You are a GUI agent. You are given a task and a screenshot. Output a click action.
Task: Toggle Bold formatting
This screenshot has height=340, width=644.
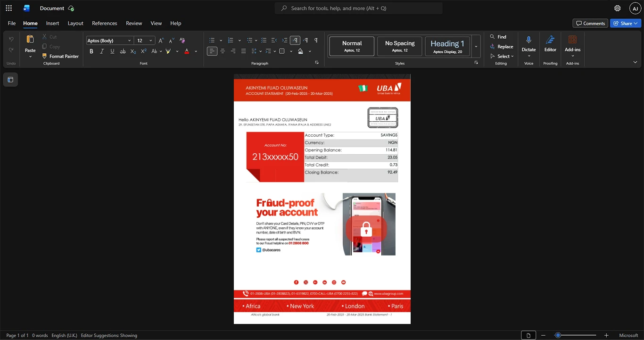click(91, 51)
